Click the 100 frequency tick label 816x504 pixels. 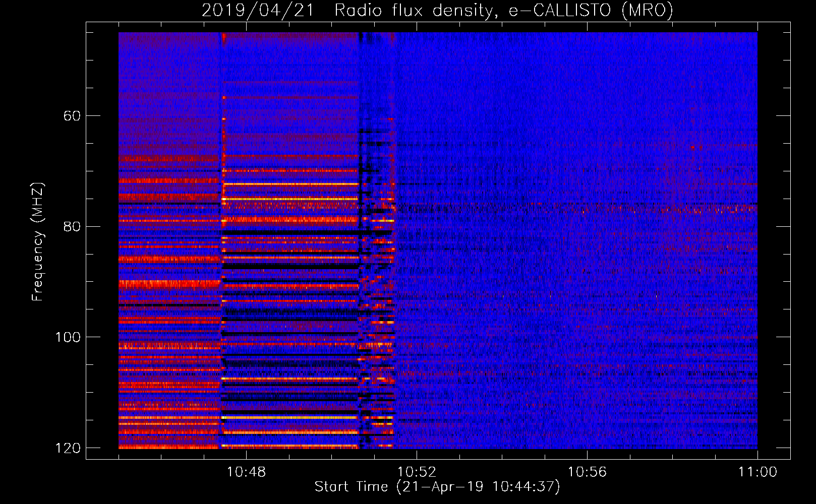pos(68,337)
